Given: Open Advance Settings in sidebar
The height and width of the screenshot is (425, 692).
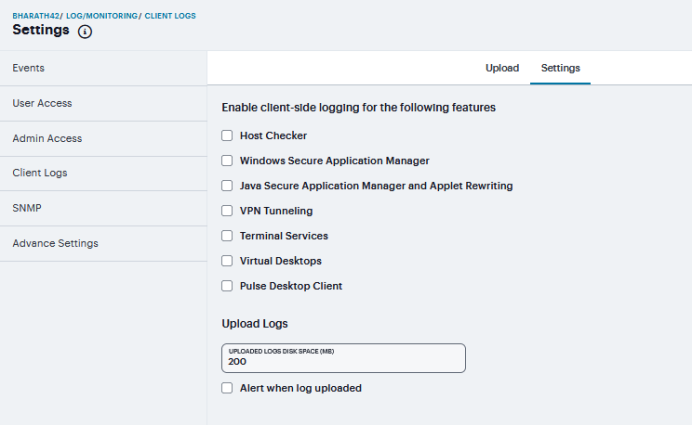Looking at the screenshot, I should click(104, 244).
